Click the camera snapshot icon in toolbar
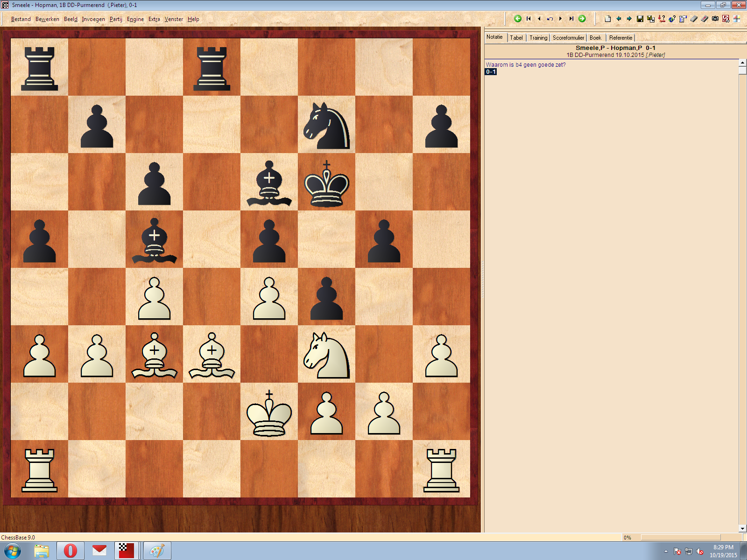The height and width of the screenshot is (560, 747). pyautogui.click(x=715, y=19)
